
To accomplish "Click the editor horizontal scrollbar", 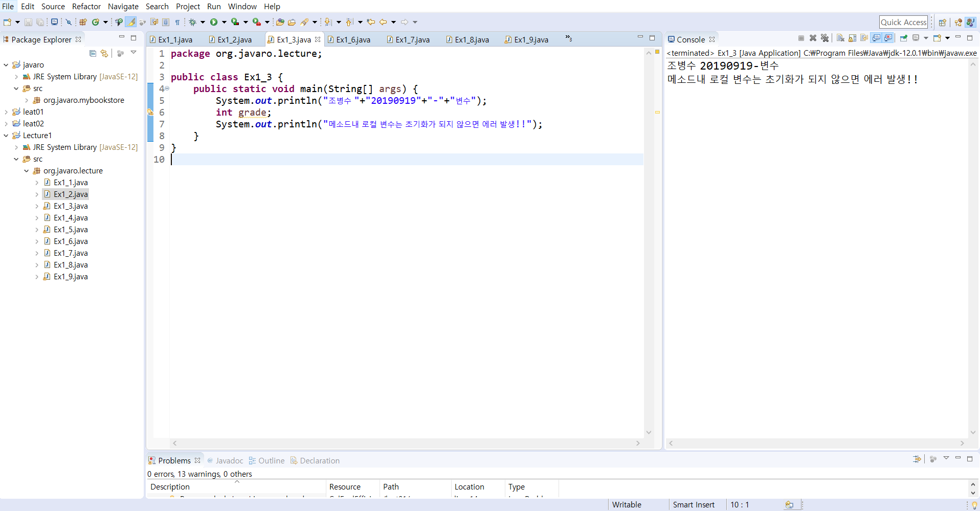I will pyautogui.click(x=406, y=443).
